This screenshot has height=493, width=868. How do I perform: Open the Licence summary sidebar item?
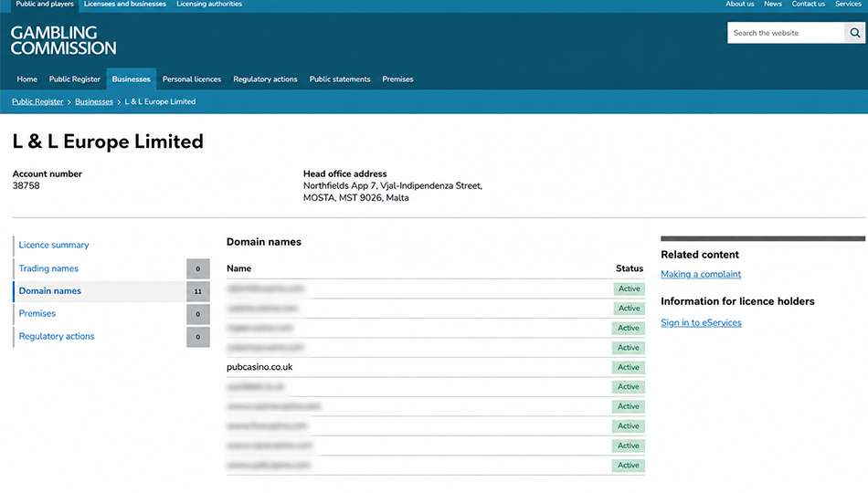click(x=54, y=245)
